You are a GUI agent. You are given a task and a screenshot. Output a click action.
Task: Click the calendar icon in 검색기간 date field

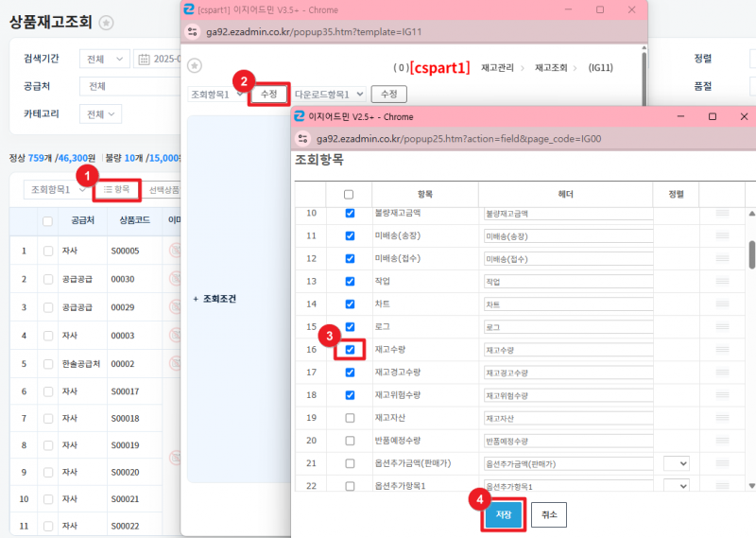[x=144, y=59]
